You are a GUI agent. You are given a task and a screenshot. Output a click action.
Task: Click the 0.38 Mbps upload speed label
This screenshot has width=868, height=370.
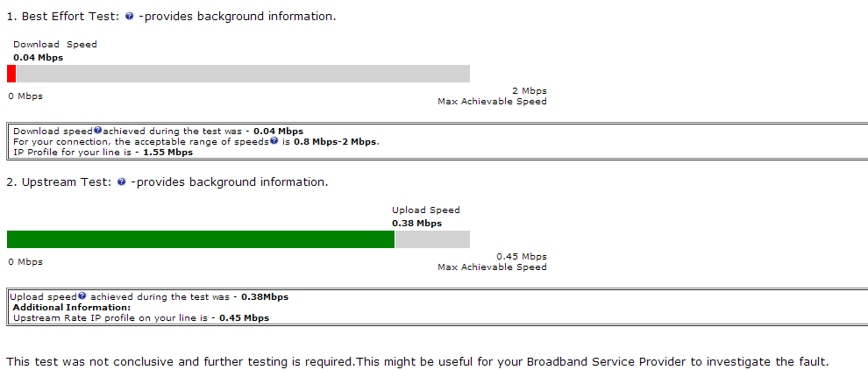(x=416, y=224)
